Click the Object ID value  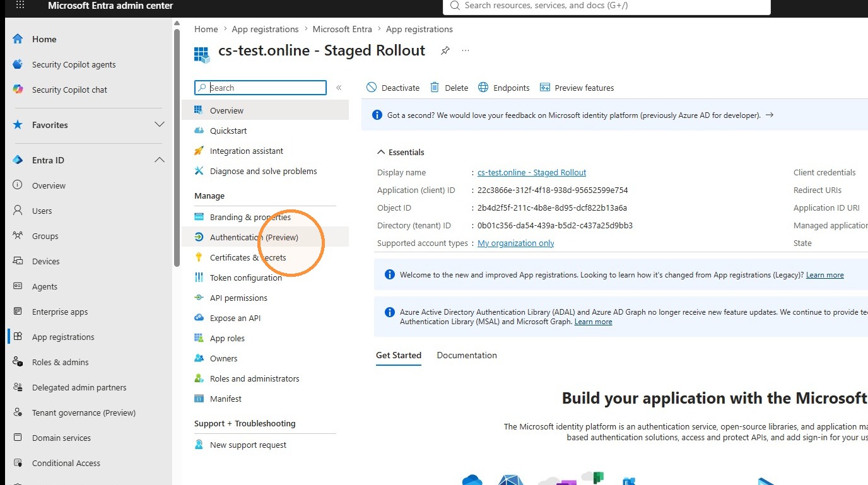(552, 207)
